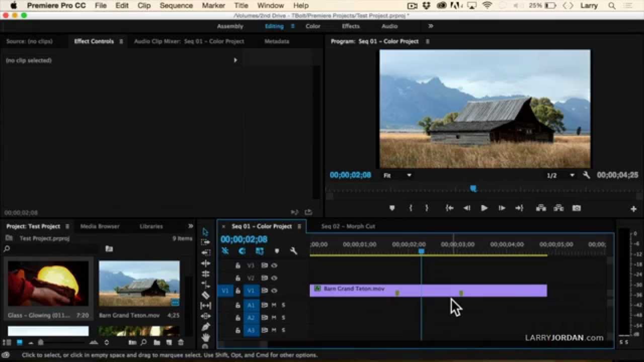Open the Seq 01 timeline panel menu
This screenshot has height=362, width=644.
coord(299,226)
